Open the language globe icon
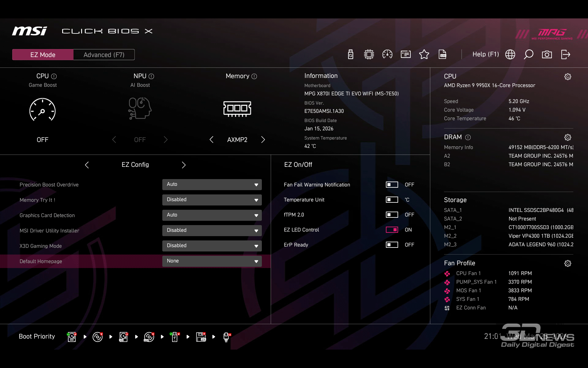Screen dimensions: 588x368 510,55
